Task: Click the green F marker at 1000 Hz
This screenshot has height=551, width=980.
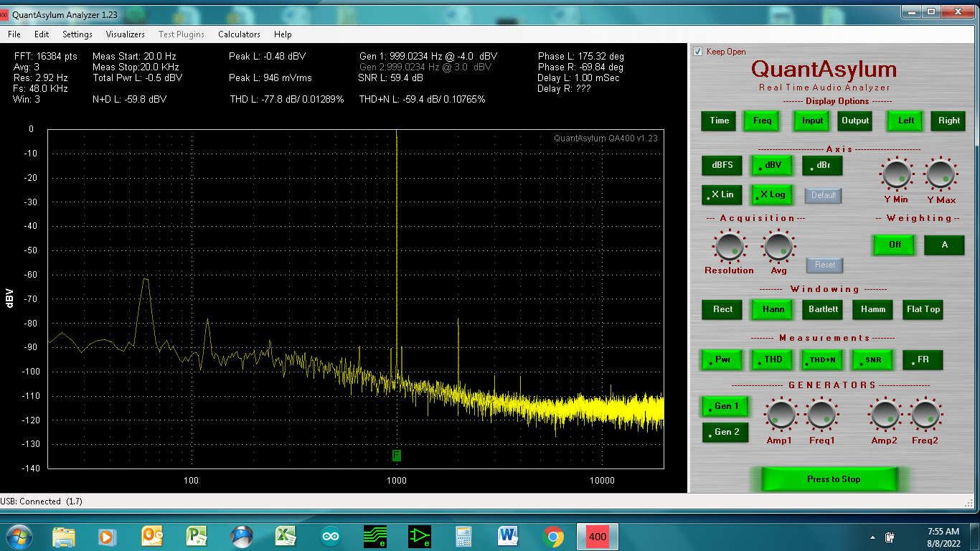Action: point(397,456)
